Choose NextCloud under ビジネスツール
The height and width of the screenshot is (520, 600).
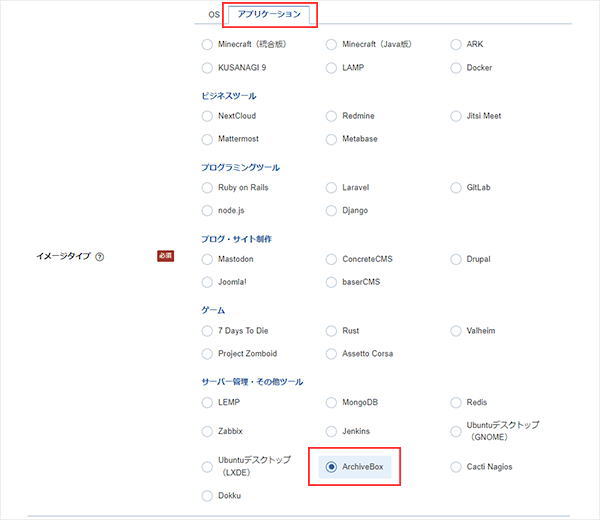207,116
